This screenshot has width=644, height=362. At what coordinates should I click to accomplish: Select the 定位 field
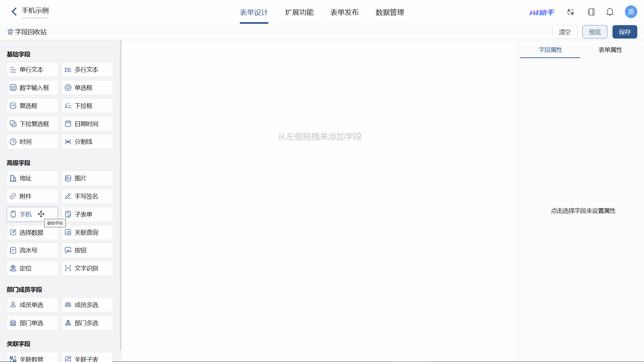[32, 268]
